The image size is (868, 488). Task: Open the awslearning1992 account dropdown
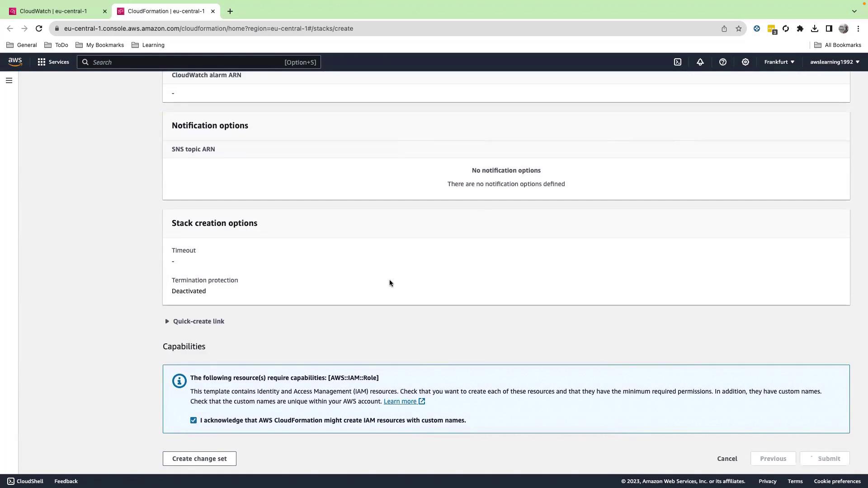(x=835, y=62)
